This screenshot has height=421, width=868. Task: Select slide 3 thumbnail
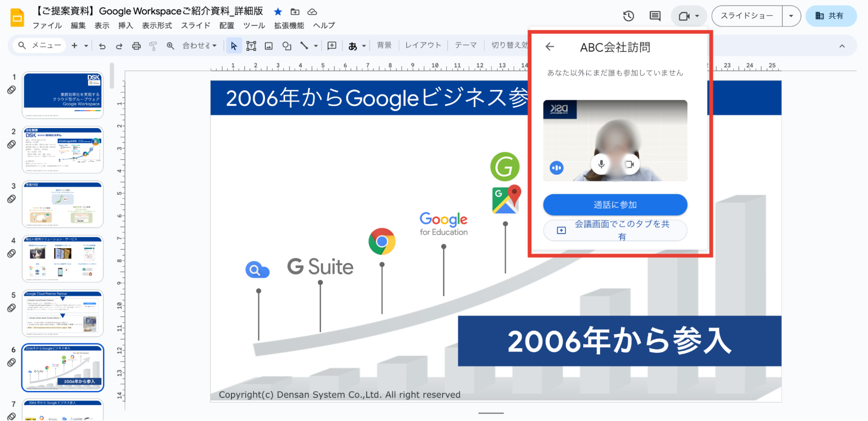(x=63, y=204)
